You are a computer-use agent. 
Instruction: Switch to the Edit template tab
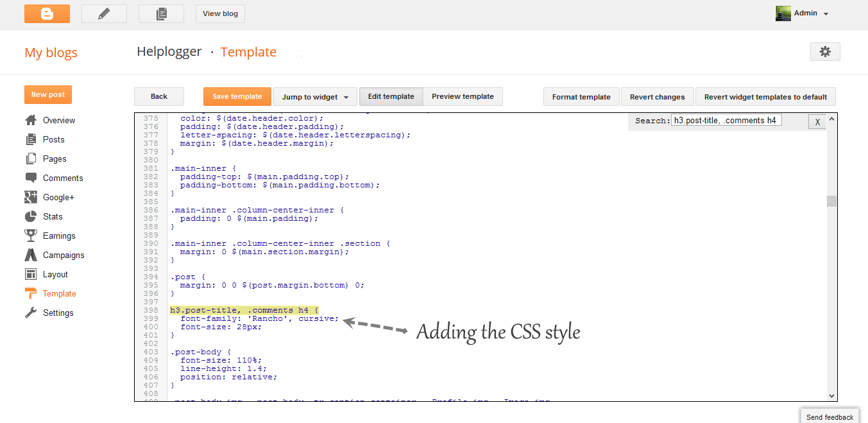coord(391,96)
